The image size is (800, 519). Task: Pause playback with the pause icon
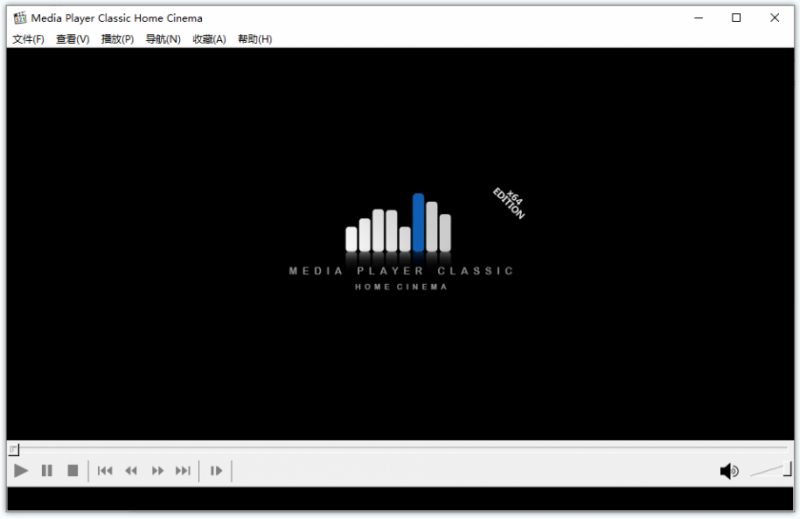pos(47,471)
